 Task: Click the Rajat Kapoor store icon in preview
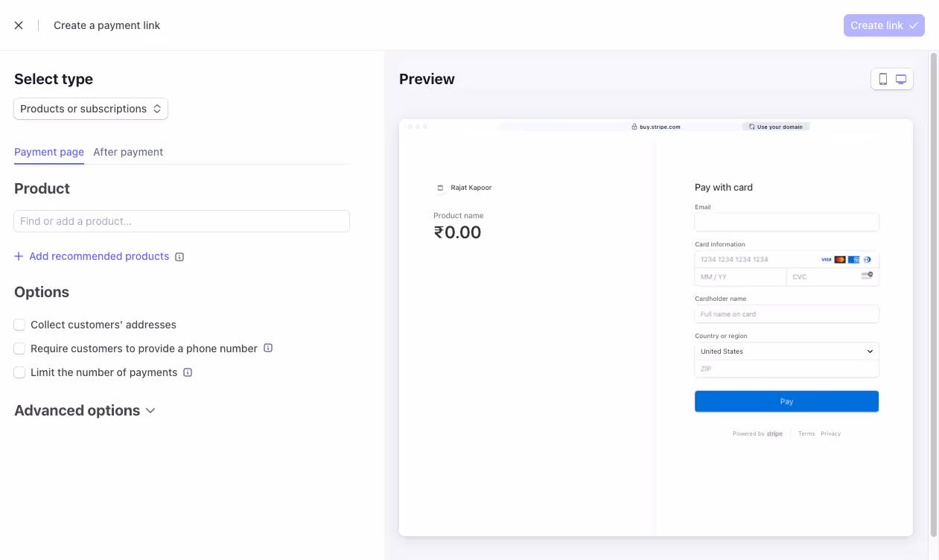(x=439, y=188)
